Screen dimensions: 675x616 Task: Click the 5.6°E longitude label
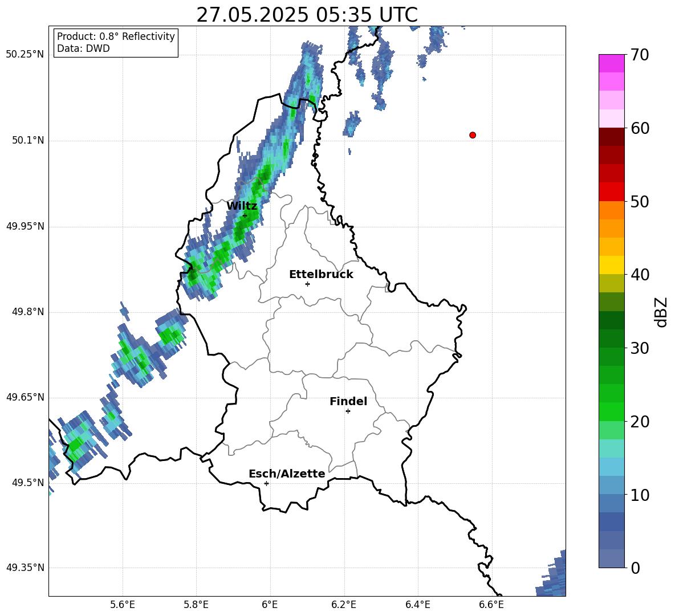[123, 605]
